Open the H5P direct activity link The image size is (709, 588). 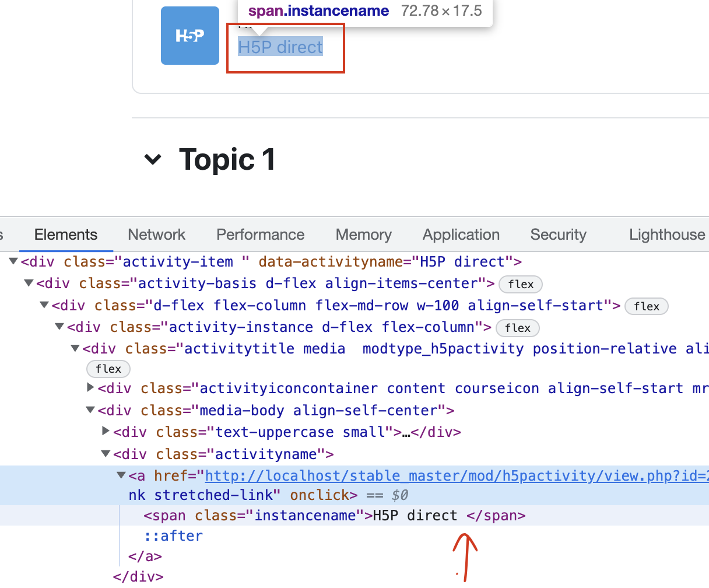[280, 47]
